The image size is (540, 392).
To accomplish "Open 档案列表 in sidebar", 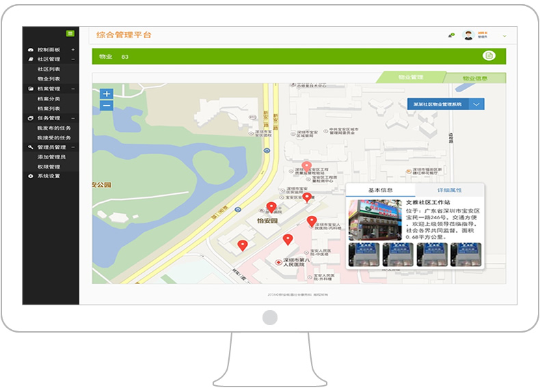I will pos(49,109).
